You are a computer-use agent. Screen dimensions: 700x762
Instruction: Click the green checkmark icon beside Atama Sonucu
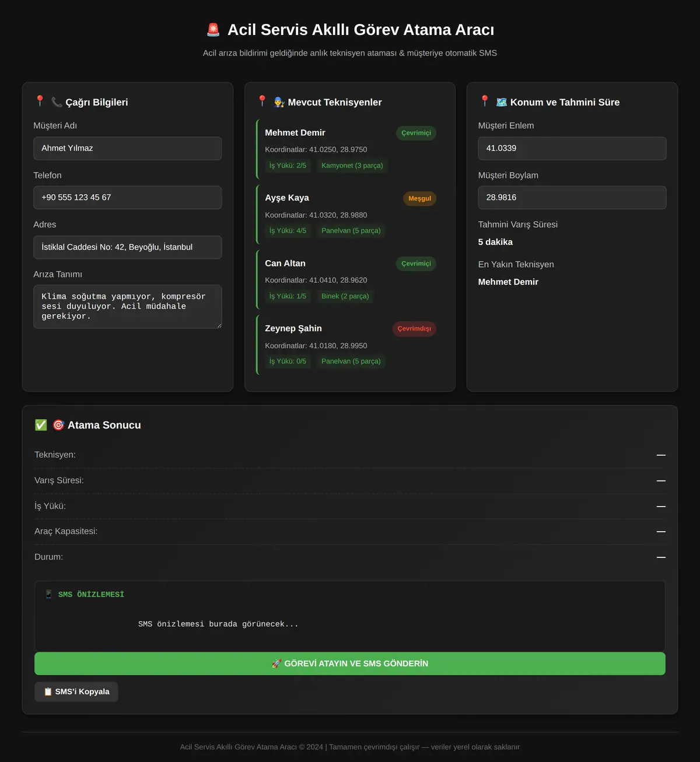click(x=41, y=425)
